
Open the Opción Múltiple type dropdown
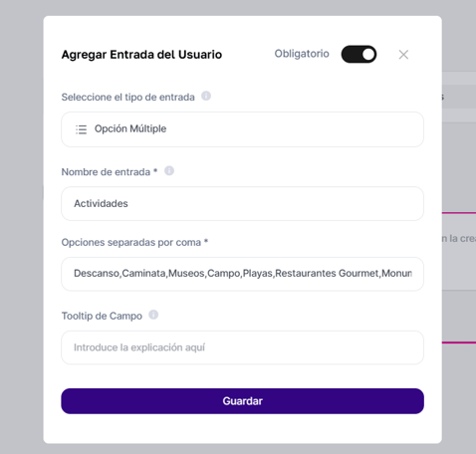click(x=242, y=129)
